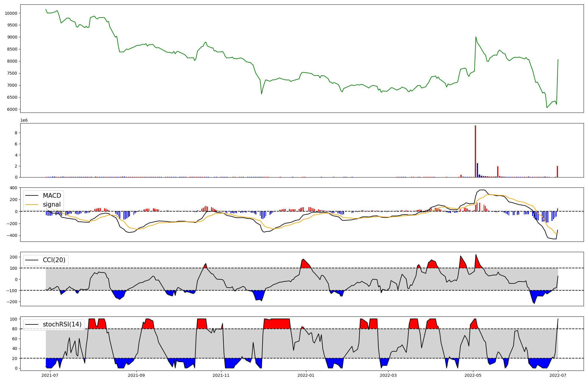Click the last red volume bar at 2022-07
Screen dimensions: 588x382
pos(557,172)
